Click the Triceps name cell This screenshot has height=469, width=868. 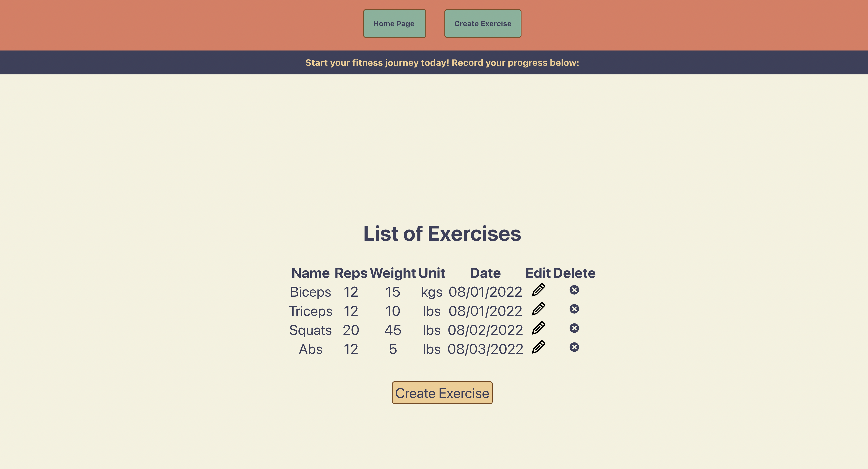pos(310,311)
